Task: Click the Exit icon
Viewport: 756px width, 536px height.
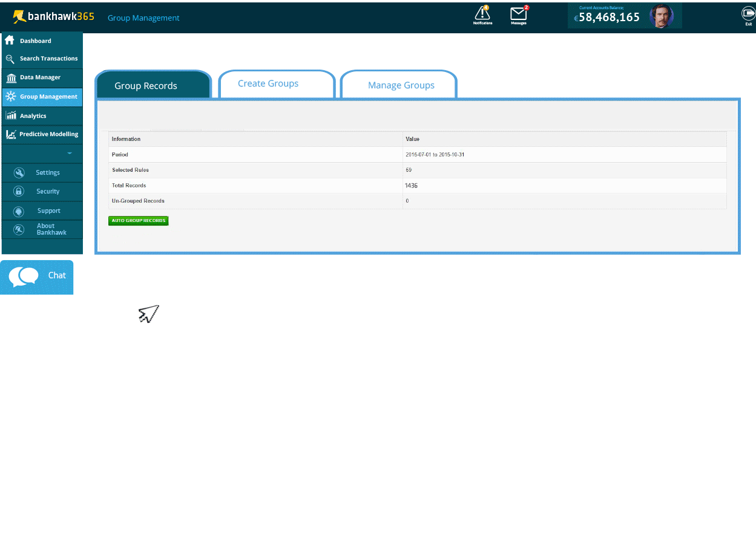Action: click(x=748, y=14)
